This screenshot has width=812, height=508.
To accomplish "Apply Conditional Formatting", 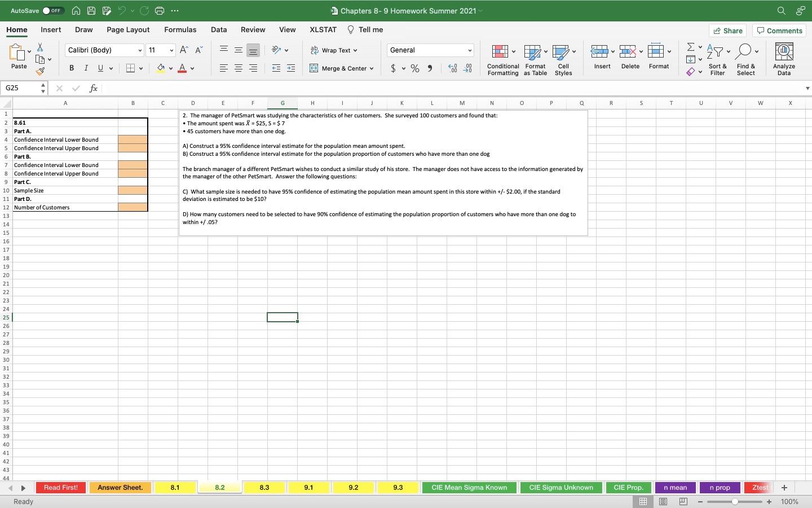I will click(x=501, y=58).
